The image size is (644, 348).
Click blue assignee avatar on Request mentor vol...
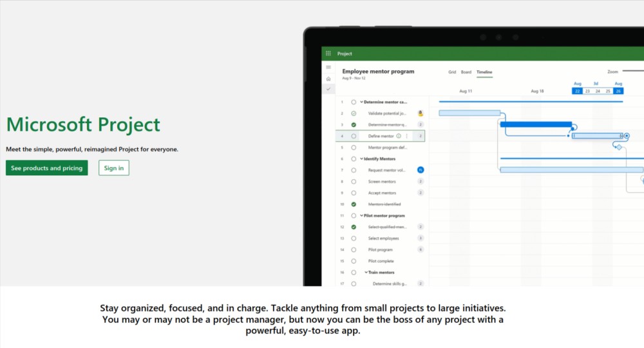[420, 169]
